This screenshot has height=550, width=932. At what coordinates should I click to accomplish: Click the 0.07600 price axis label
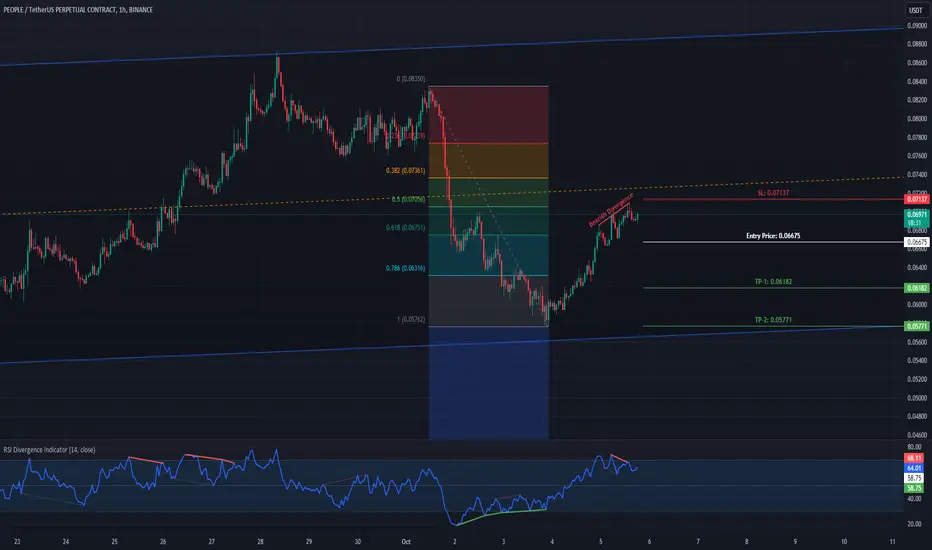(917, 156)
